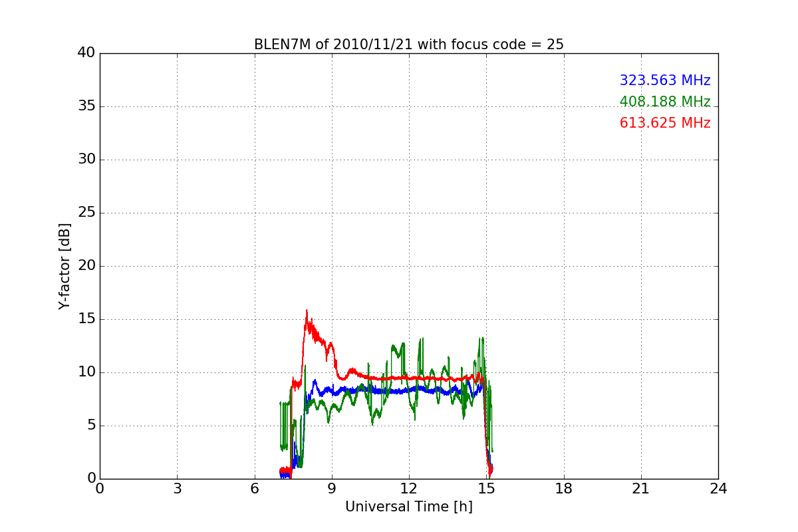Select the 408.188 MHz legend label
Screen dimensions: 798x532
point(665,102)
